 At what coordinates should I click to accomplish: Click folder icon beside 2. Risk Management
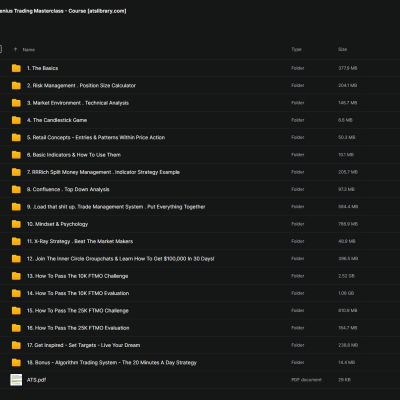coord(16,85)
